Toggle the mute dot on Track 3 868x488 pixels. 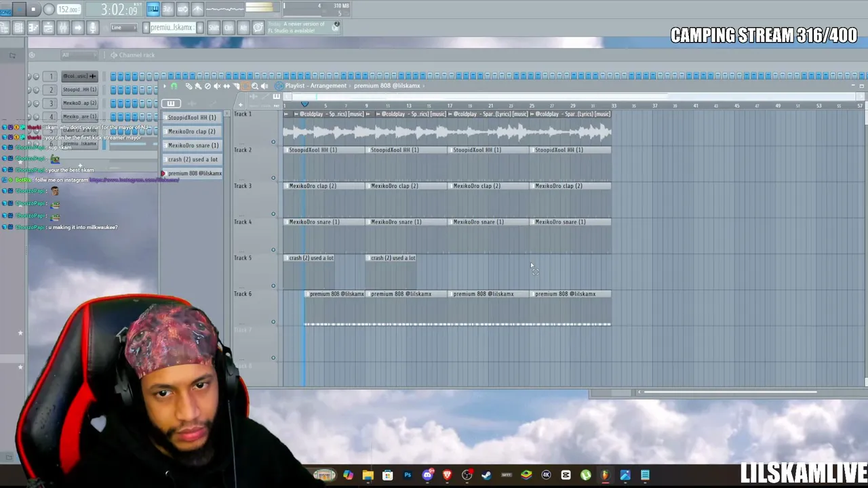[x=273, y=213]
